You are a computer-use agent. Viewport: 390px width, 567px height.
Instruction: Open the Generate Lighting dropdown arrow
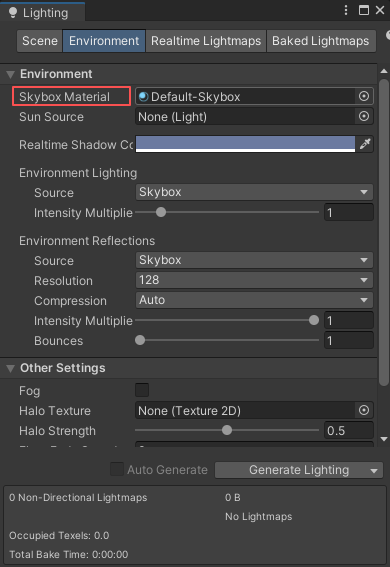point(374,470)
